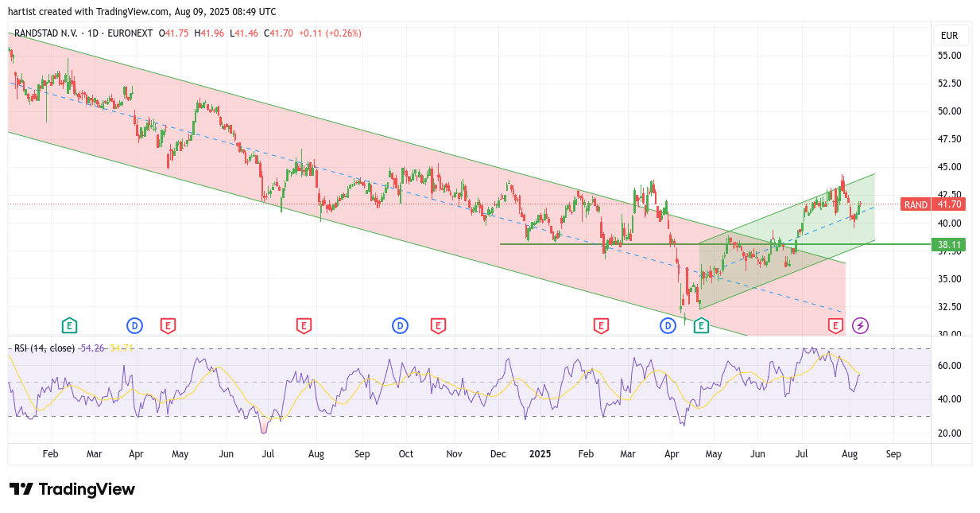The height and width of the screenshot is (513, 980).
Task: Click the 2025 label on the time axis
Action: [540, 454]
